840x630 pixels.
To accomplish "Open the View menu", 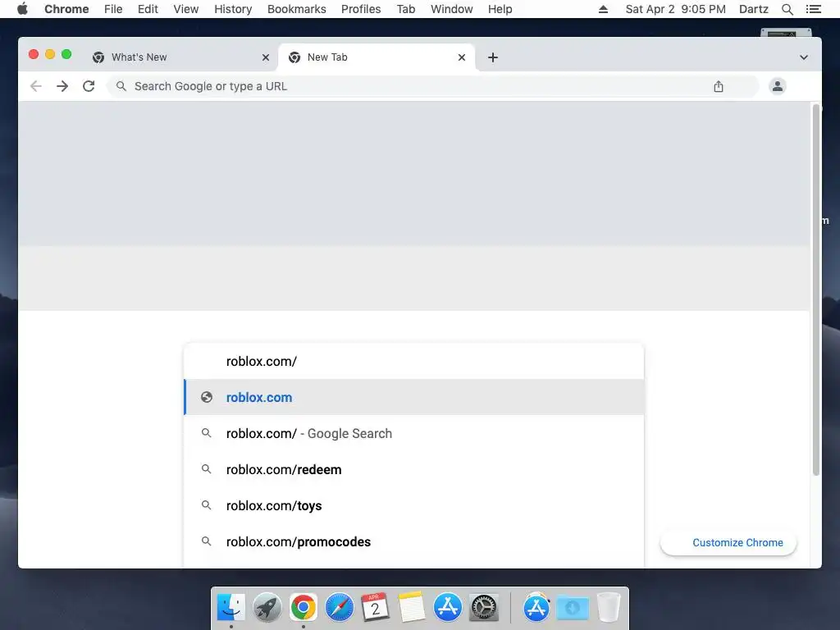I will (186, 9).
